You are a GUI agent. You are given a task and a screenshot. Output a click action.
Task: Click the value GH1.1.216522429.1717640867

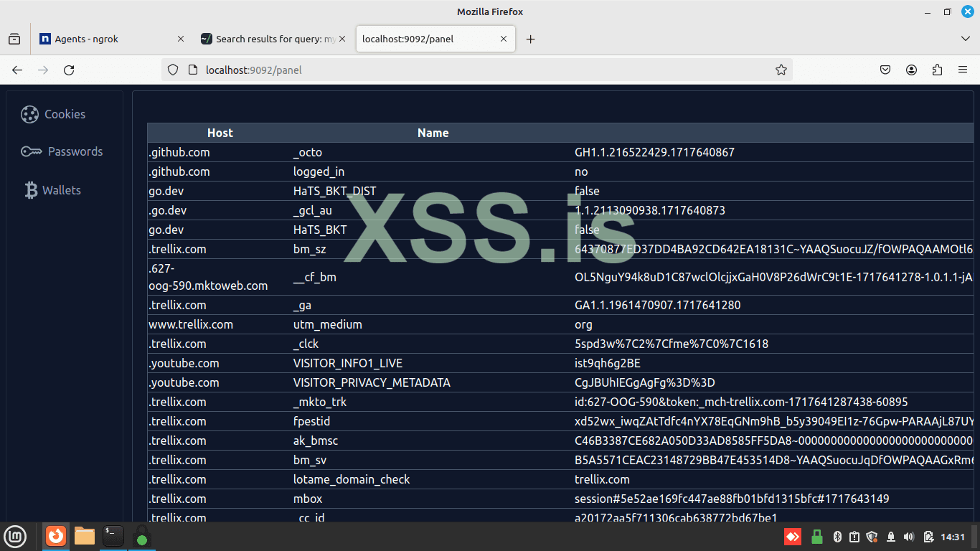click(x=654, y=152)
